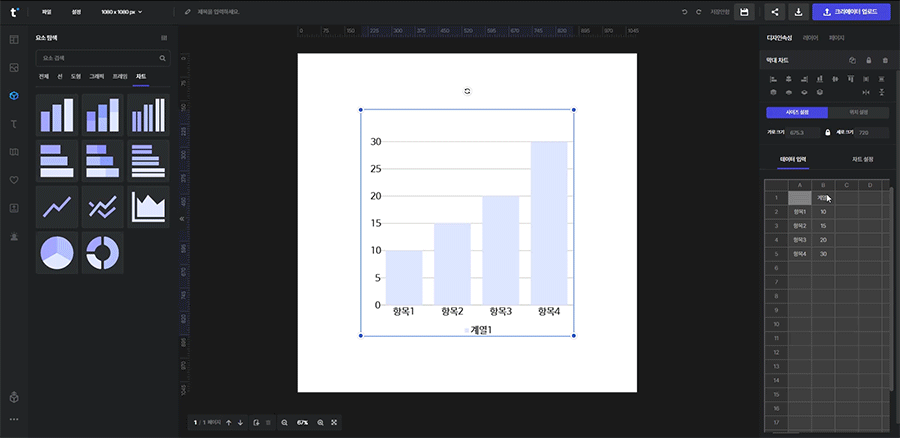Click the 크리에이터 업로드 button

pyautogui.click(x=851, y=12)
